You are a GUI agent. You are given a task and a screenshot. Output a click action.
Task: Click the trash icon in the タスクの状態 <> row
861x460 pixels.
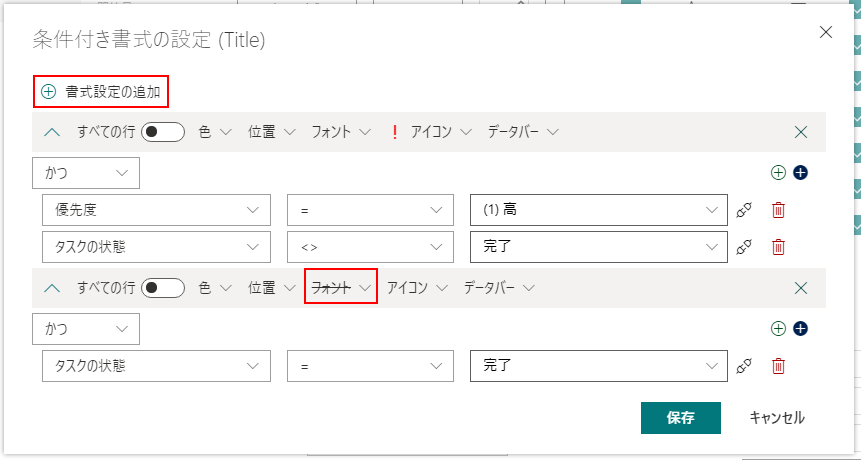coord(778,247)
